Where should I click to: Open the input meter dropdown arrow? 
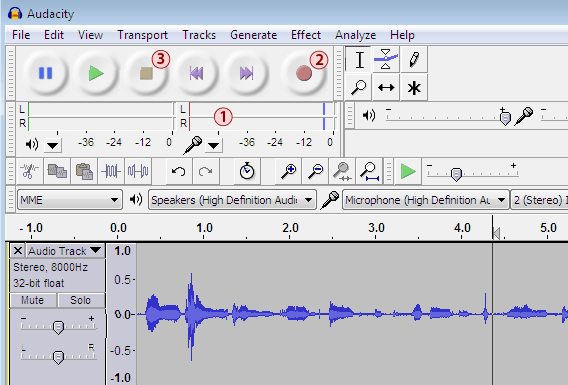pos(213,146)
